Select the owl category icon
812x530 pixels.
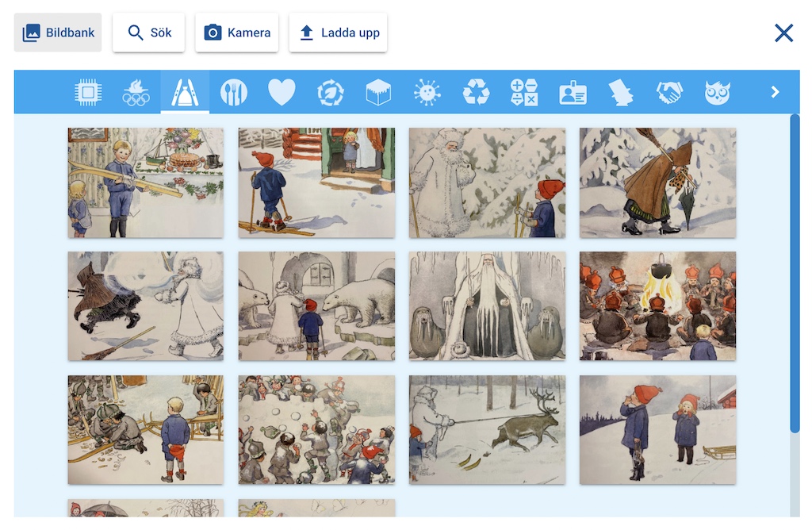(x=718, y=92)
